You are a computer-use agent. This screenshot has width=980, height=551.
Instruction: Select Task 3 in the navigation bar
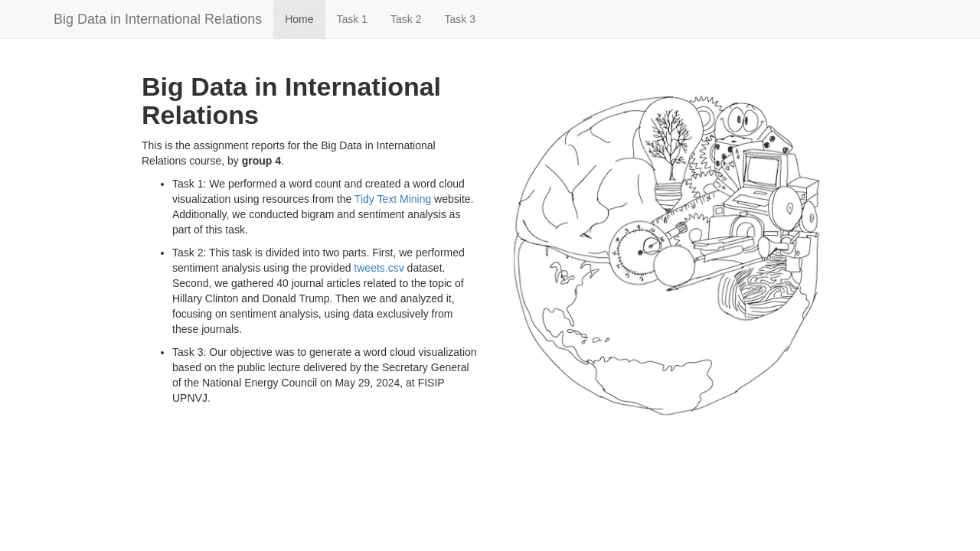pyautogui.click(x=460, y=19)
